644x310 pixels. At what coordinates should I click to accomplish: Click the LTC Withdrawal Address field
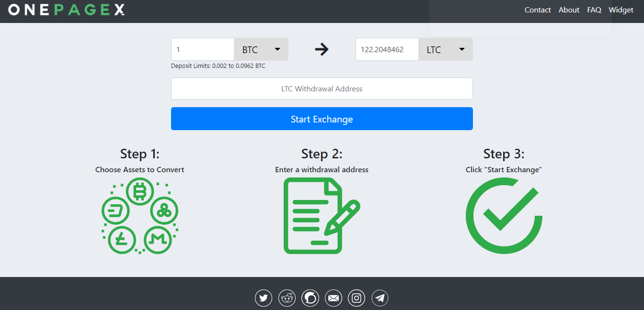[322, 89]
